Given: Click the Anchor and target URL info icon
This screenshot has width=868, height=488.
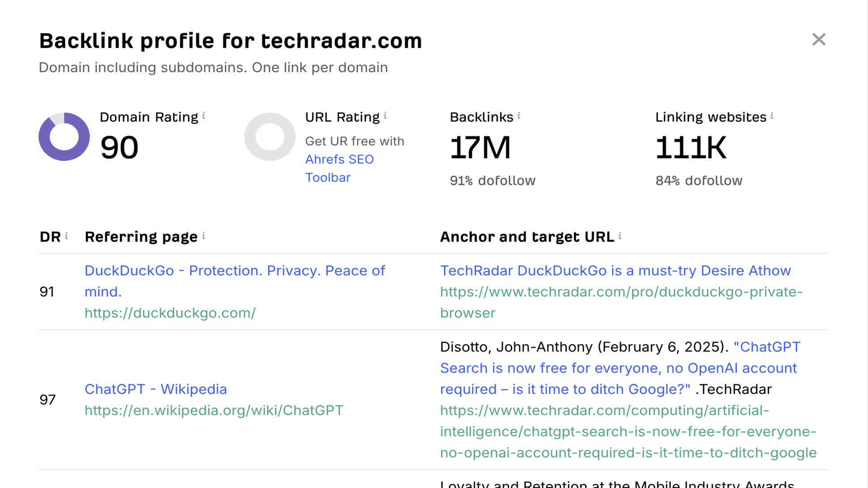Looking at the screenshot, I should point(620,236).
